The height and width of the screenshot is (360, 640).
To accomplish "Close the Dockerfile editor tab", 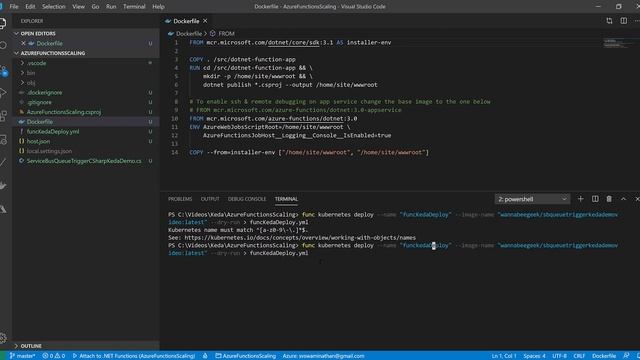I will pos(205,21).
